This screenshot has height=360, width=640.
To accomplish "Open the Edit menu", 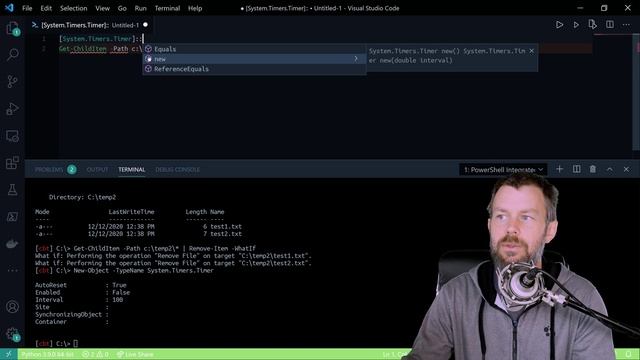I will pyautogui.click(x=46, y=8).
